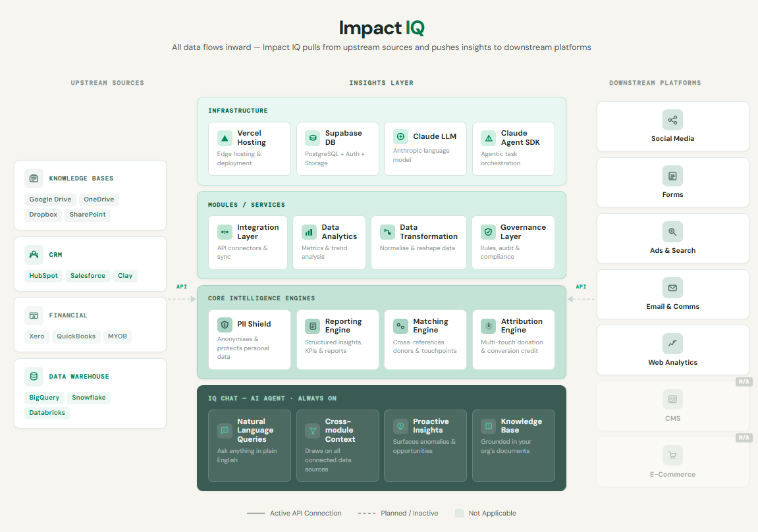Click the Data Warehouse database icon
Viewport: 758px width, 532px height.
point(34,377)
